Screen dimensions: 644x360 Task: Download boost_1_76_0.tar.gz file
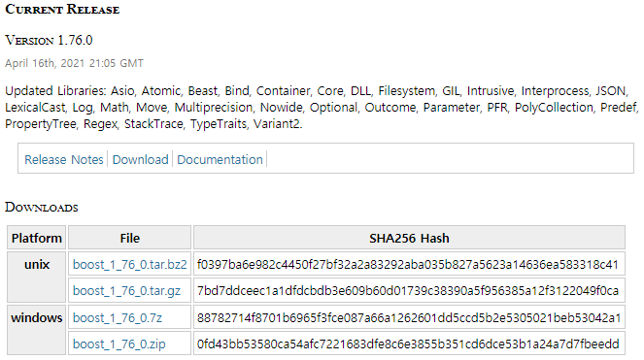(x=126, y=291)
